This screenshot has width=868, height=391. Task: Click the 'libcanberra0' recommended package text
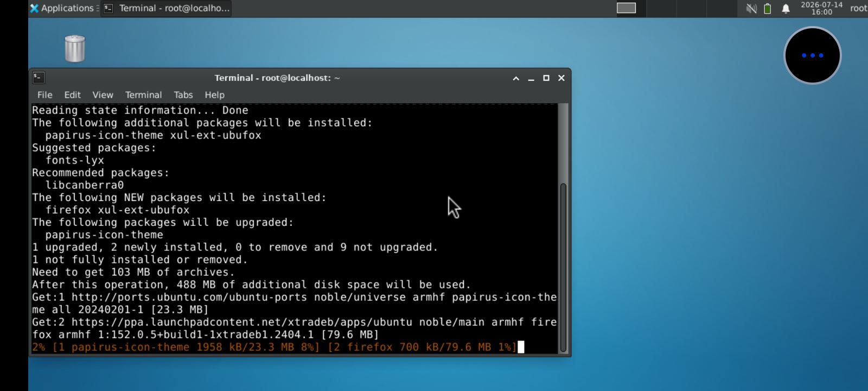pyautogui.click(x=85, y=185)
